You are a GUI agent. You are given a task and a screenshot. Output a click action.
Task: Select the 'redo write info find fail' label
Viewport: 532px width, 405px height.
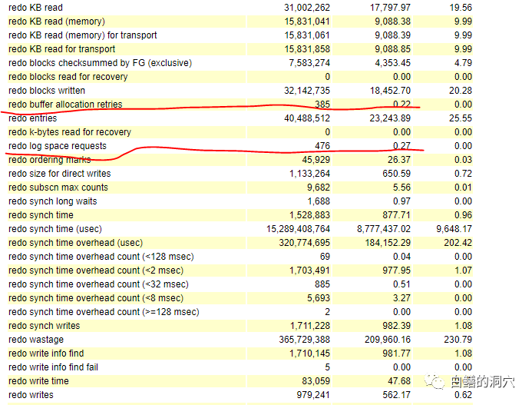click(x=54, y=367)
